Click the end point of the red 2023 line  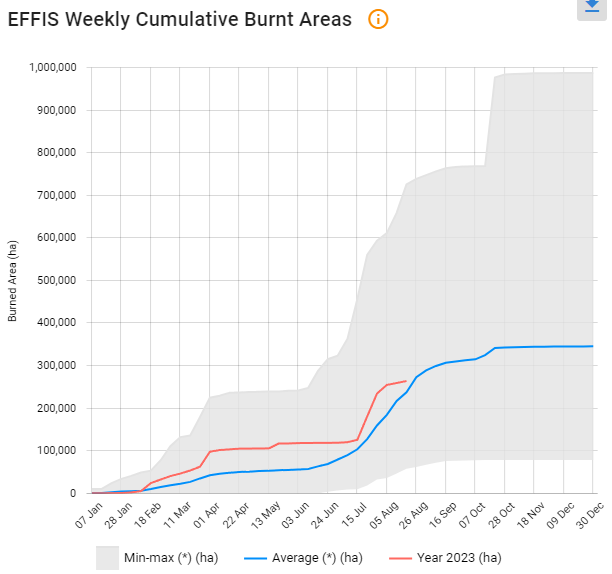406,381
